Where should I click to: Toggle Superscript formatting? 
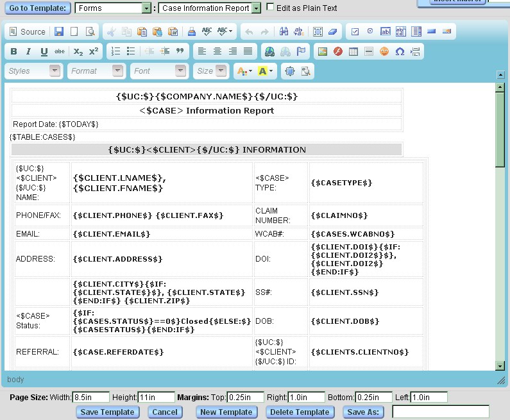tap(94, 51)
